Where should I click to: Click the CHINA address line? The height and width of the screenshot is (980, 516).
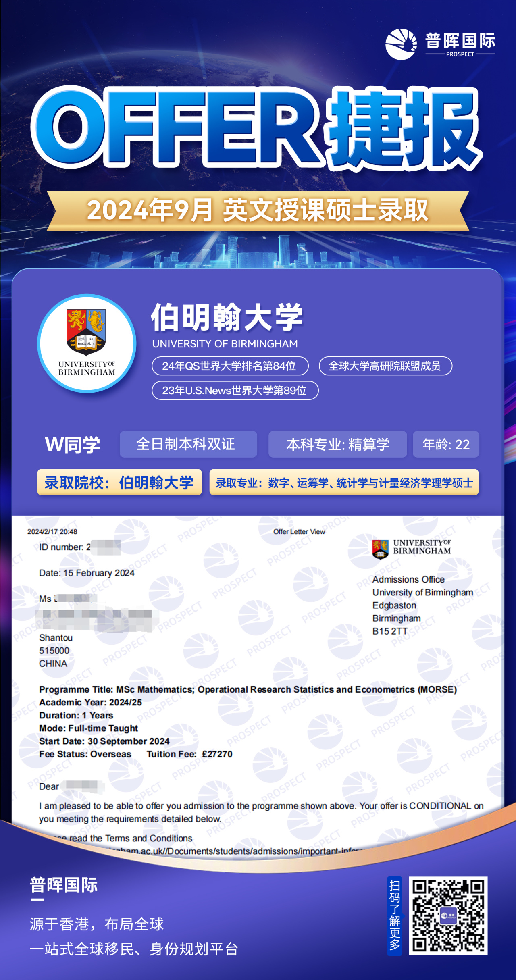click(x=53, y=664)
